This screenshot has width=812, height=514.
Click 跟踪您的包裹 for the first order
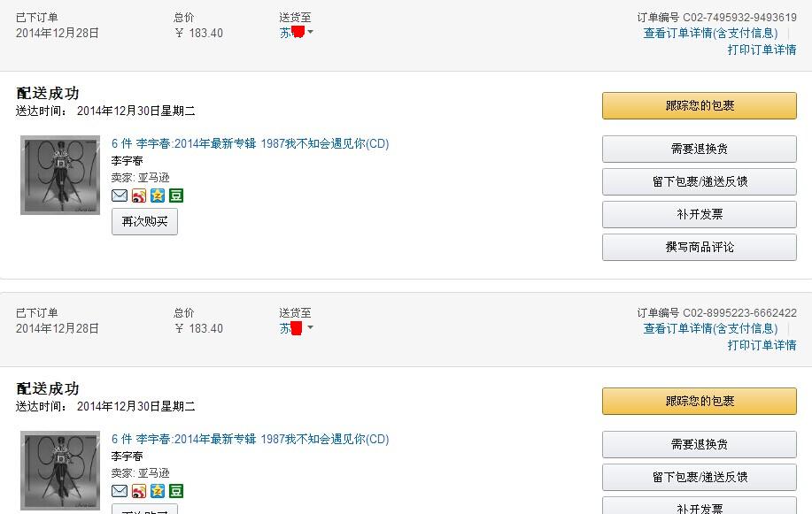coord(700,105)
